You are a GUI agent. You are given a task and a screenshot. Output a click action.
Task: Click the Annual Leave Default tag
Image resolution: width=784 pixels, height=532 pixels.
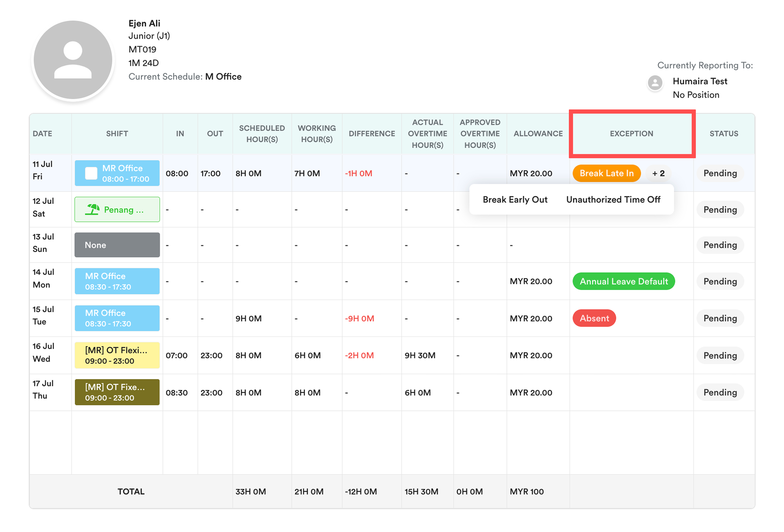tap(623, 282)
